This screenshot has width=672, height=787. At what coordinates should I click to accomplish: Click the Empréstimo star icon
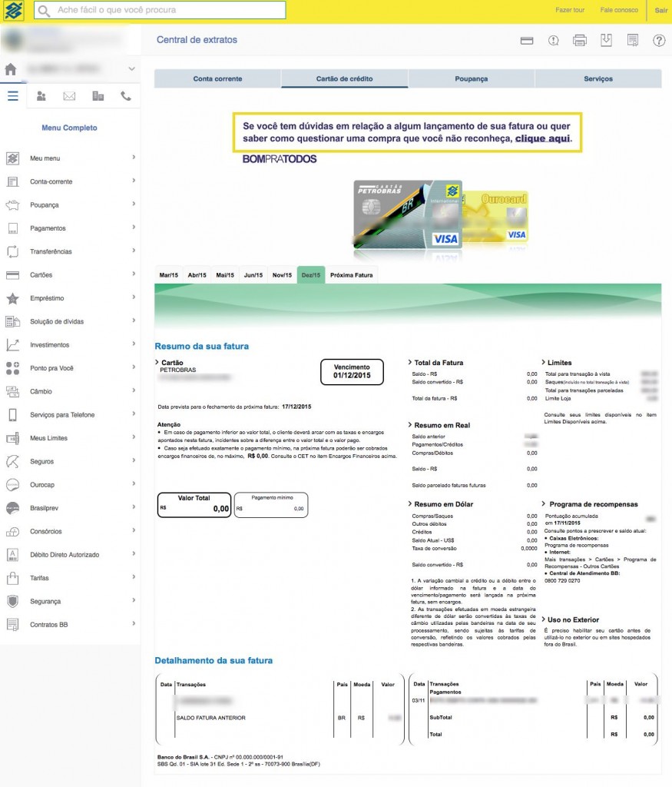click(13, 298)
